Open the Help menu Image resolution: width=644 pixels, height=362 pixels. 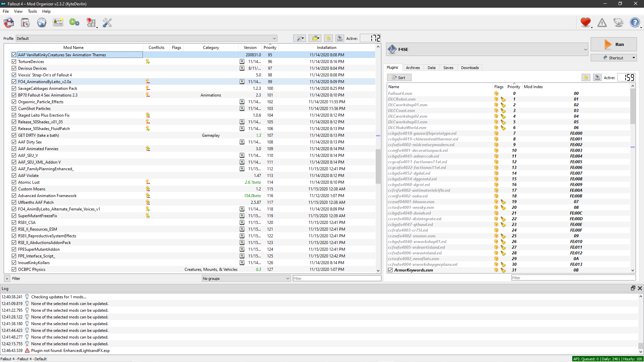(x=46, y=11)
